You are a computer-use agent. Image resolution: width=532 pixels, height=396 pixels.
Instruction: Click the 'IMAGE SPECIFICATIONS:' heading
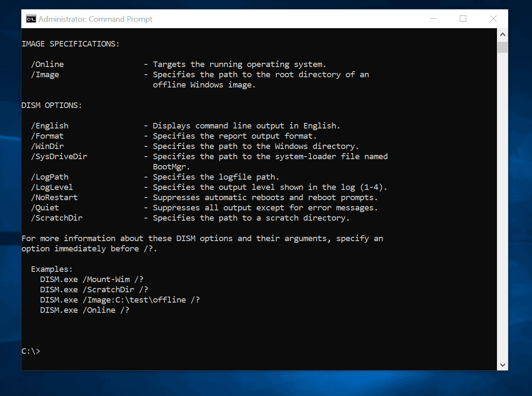pos(71,44)
